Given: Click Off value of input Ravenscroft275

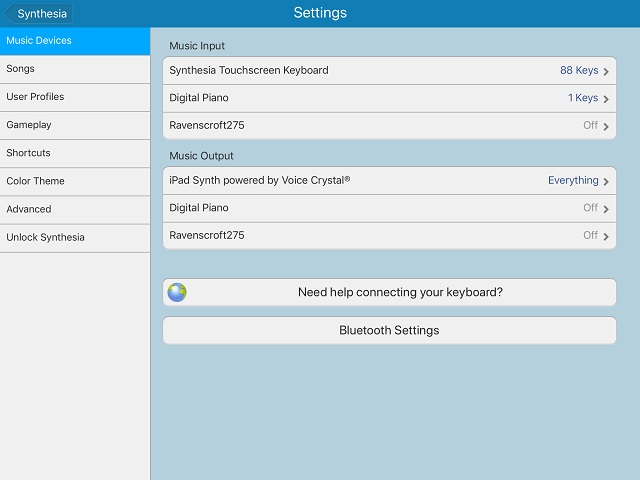Looking at the screenshot, I should [x=590, y=125].
